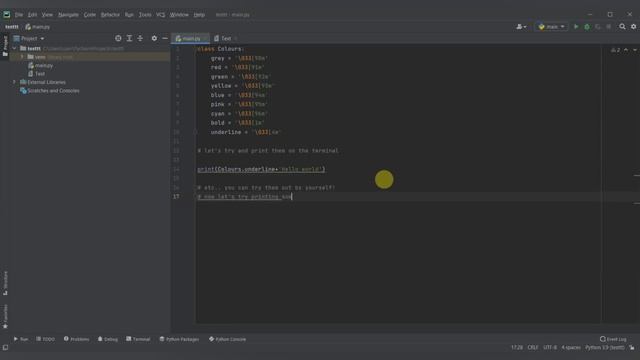Go to next highlighted error arrow
This screenshot has width=640, height=360.
pyautogui.click(x=635, y=50)
